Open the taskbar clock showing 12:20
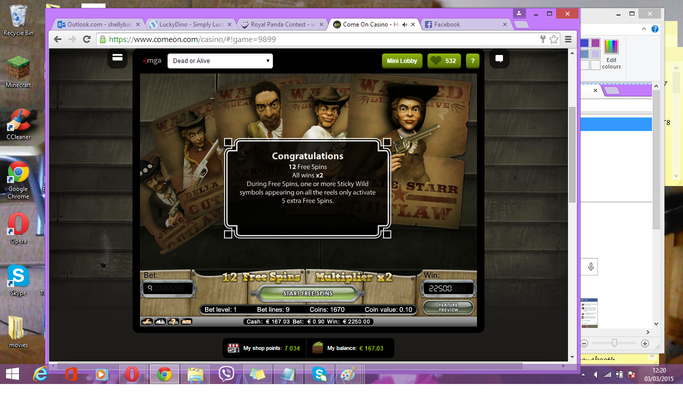The height and width of the screenshot is (400, 683). click(x=659, y=374)
